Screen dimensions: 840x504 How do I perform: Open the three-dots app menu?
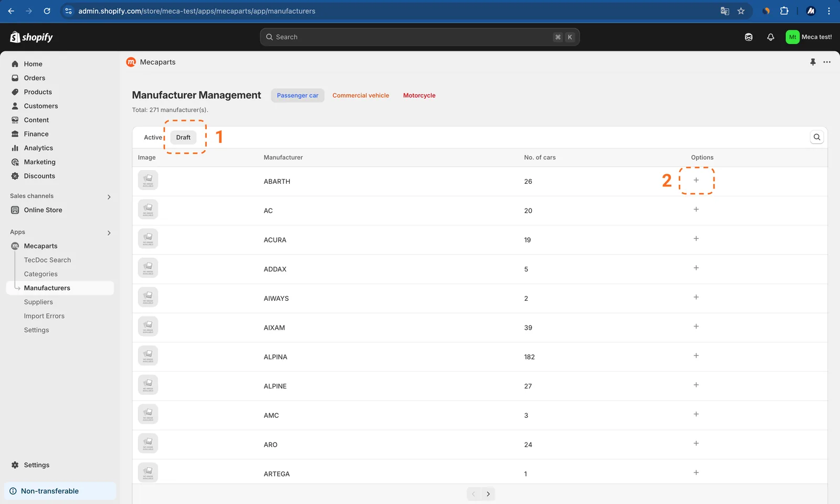coord(827,62)
